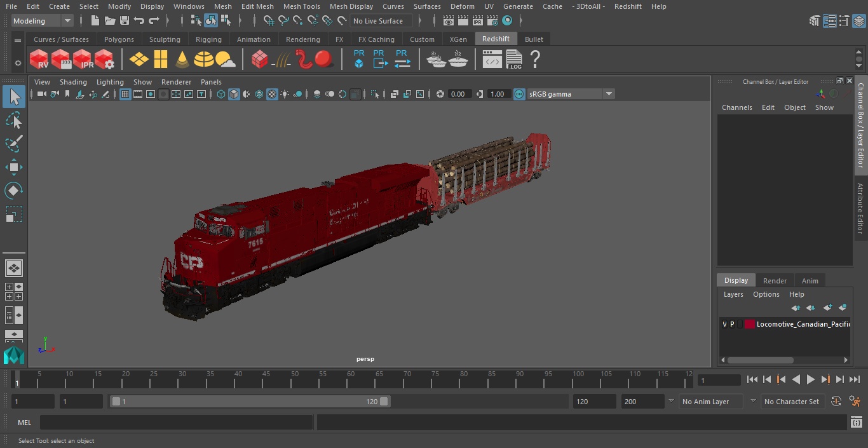This screenshot has width=868, height=448.
Task: Toggle playback P flag on Locomotive layer
Action: point(732,324)
